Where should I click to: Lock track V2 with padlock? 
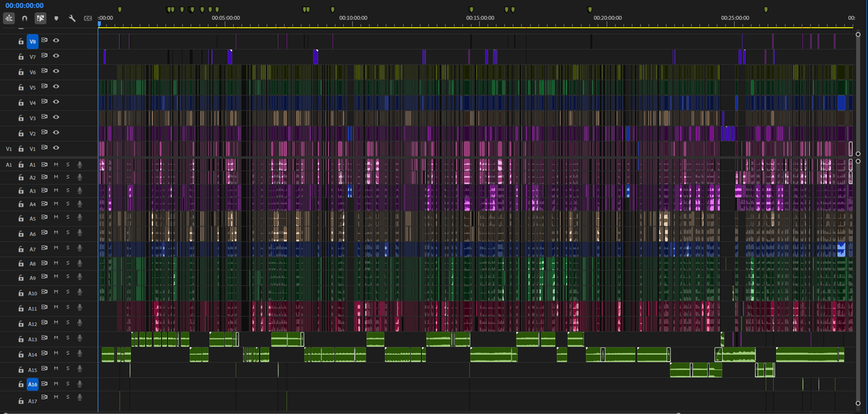pyautogui.click(x=22, y=132)
